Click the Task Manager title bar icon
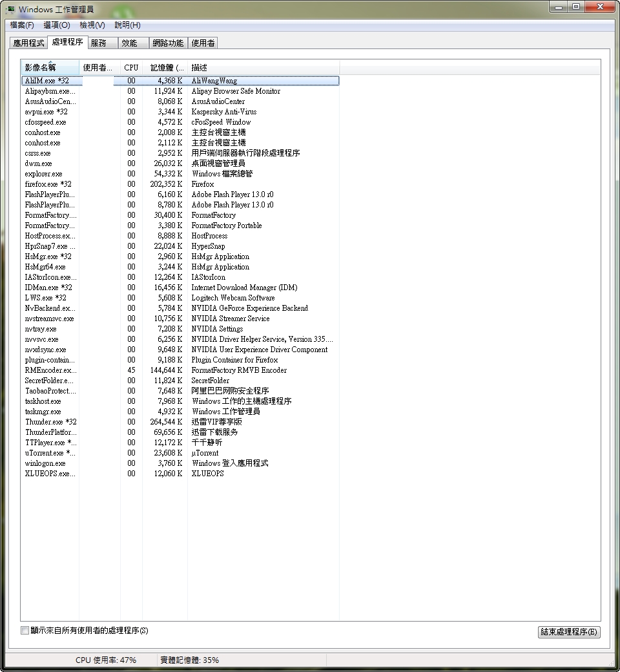The image size is (620, 672). [10, 9]
